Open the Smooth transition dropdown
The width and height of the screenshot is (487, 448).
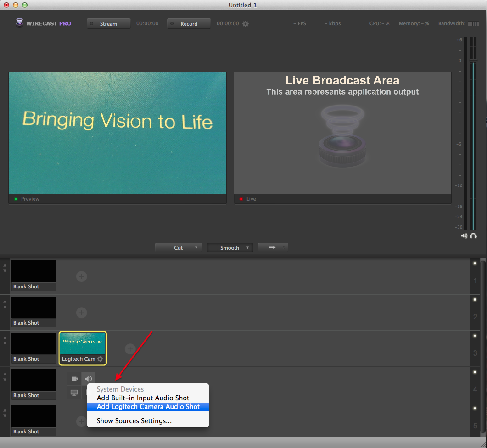click(x=230, y=247)
